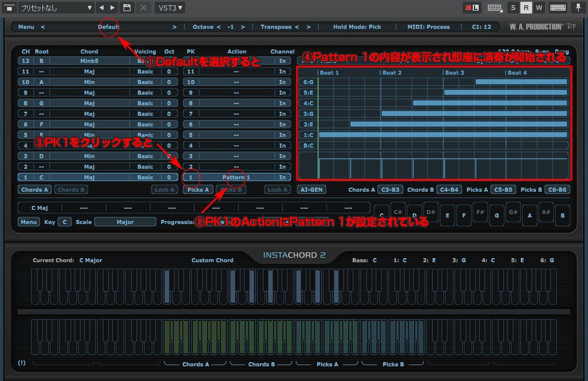Select chord row 3 D Min

(98, 156)
